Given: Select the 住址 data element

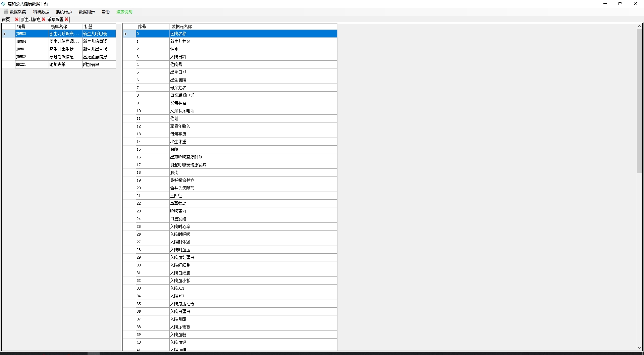Looking at the screenshot, I should pos(253,118).
